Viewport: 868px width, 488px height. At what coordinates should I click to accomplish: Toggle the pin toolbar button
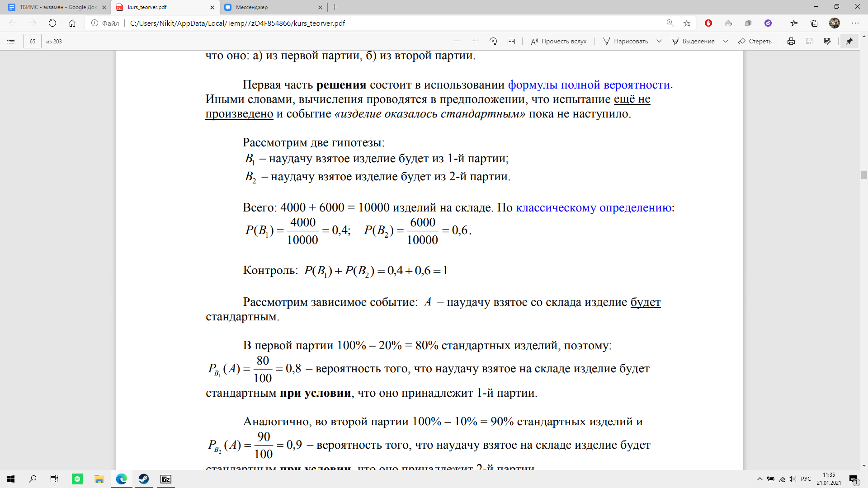849,41
